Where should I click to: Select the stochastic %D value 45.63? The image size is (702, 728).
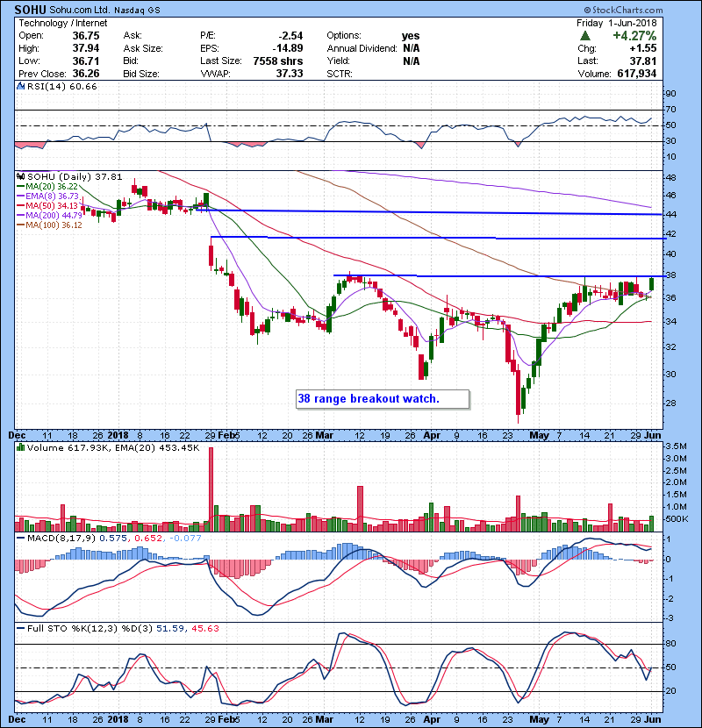[204, 628]
